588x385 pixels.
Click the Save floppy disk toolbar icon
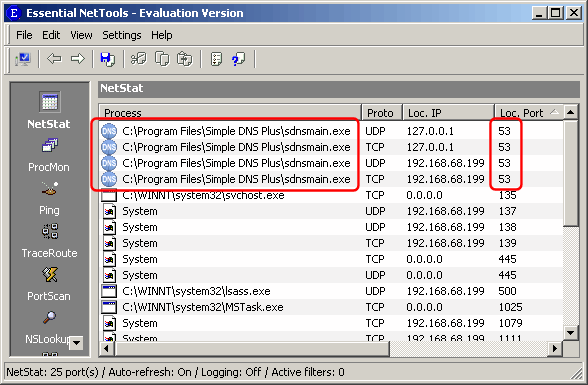click(x=108, y=59)
